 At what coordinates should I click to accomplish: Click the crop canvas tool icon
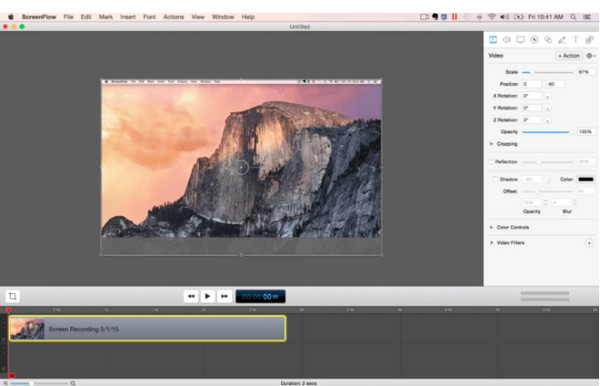pyautogui.click(x=13, y=296)
